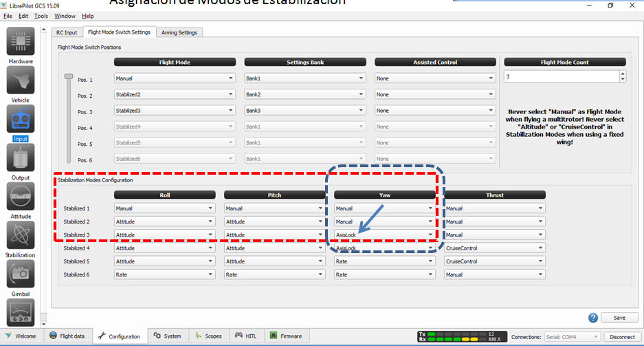Image resolution: width=644 pixels, height=346 pixels.
Task: Expand Stabilized 4 Thrust CruiseControl dropdown
Action: [495, 248]
